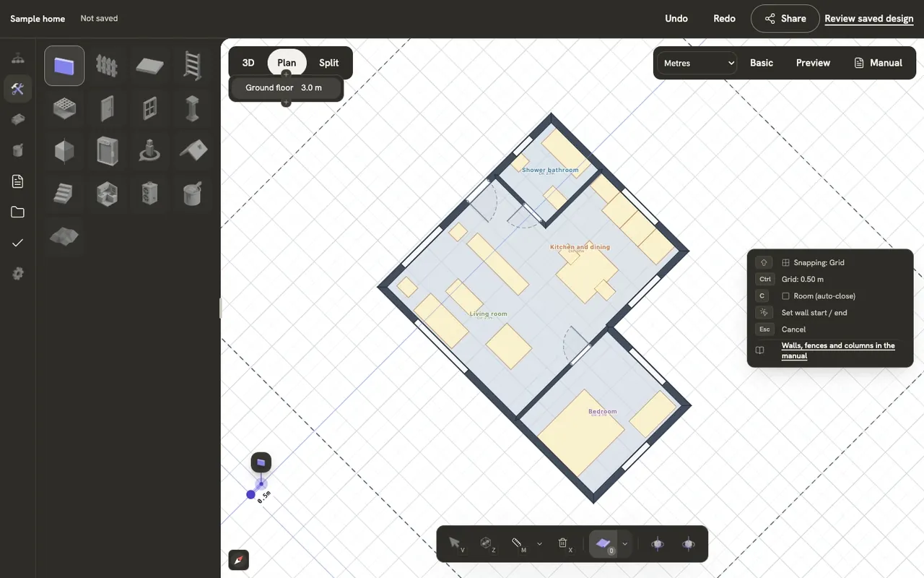Screen dimensions: 924x578
Task: Select the elevator cabinet tool
Action: [107, 151]
